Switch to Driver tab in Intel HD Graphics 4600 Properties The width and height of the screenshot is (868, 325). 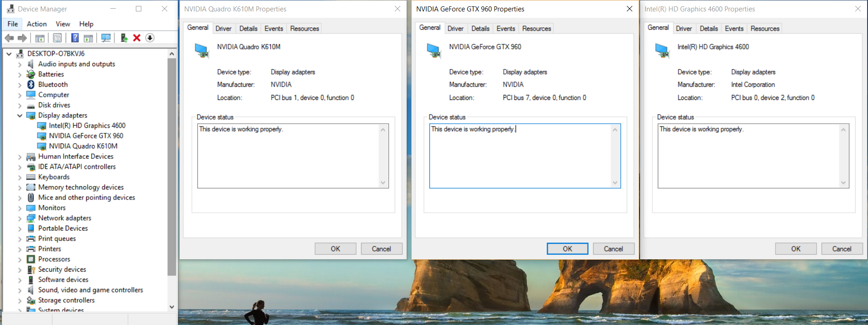click(684, 28)
